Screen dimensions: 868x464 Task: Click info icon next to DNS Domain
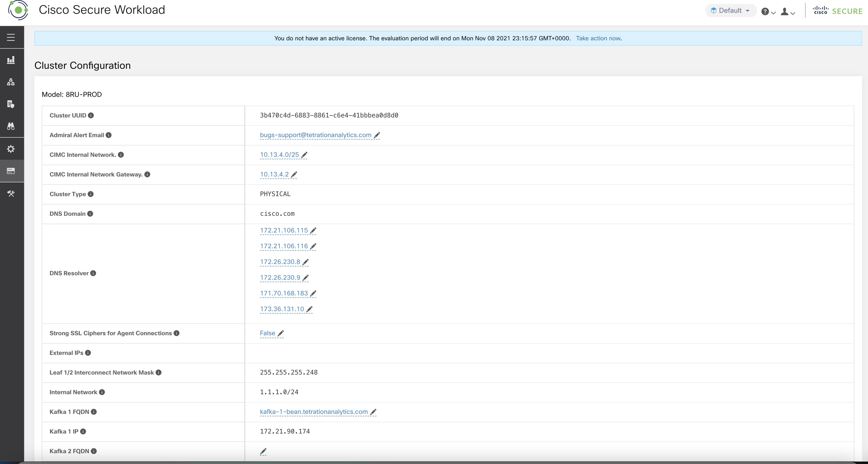(x=90, y=214)
